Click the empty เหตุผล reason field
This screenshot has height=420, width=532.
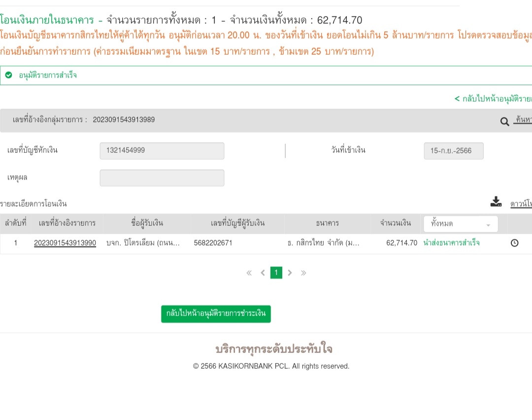[x=162, y=178]
